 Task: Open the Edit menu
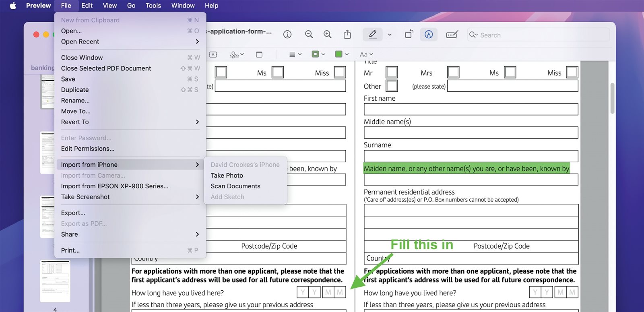tap(87, 6)
